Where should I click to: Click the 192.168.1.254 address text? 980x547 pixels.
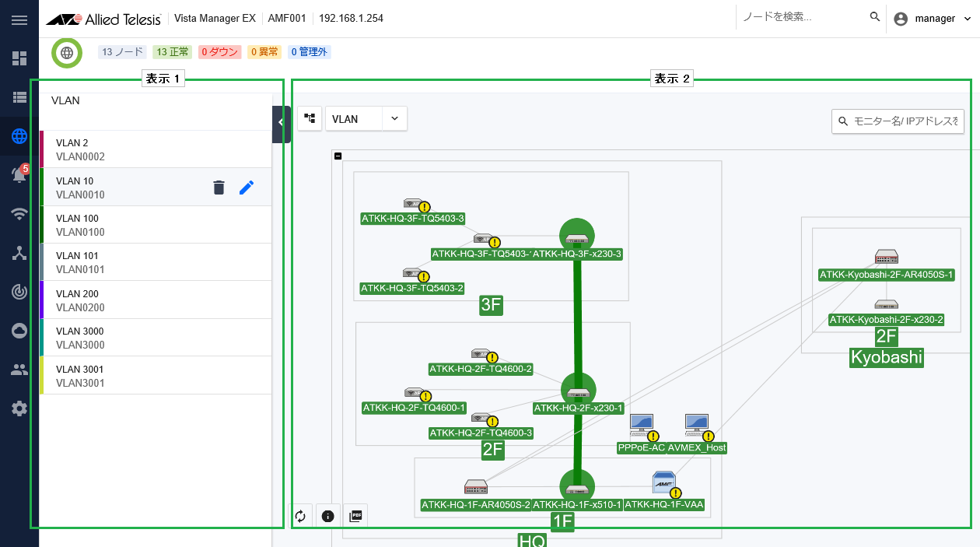tap(351, 18)
